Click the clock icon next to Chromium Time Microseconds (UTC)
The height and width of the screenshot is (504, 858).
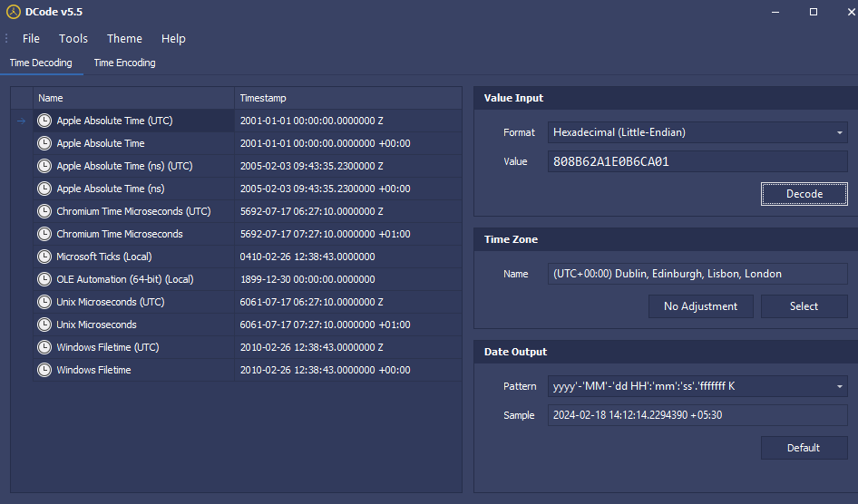44,211
